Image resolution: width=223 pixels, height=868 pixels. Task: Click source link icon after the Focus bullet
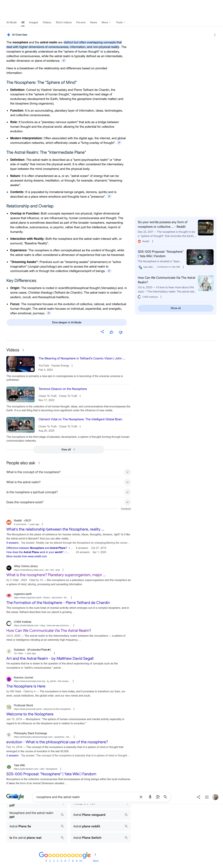[49, 313]
